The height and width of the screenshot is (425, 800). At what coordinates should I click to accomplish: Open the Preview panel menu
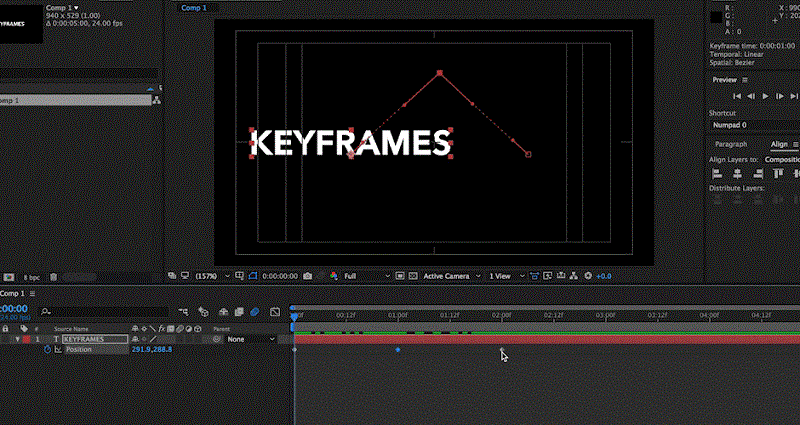[745, 80]
